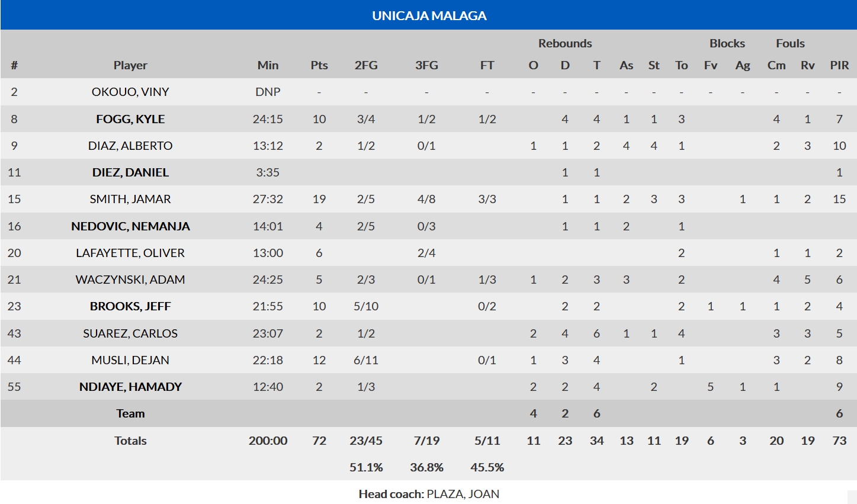Screen dimensions: 857x504
Task: Click the Totals row label
Action: tap(130, 441)
